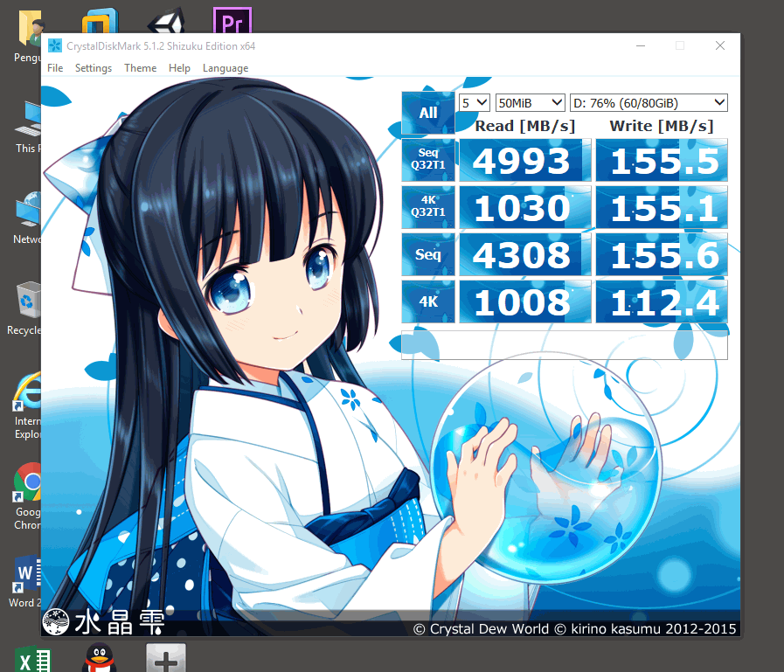Click the Read [MB/s] column header
784x672 pixels.
[x=525, y=126]
